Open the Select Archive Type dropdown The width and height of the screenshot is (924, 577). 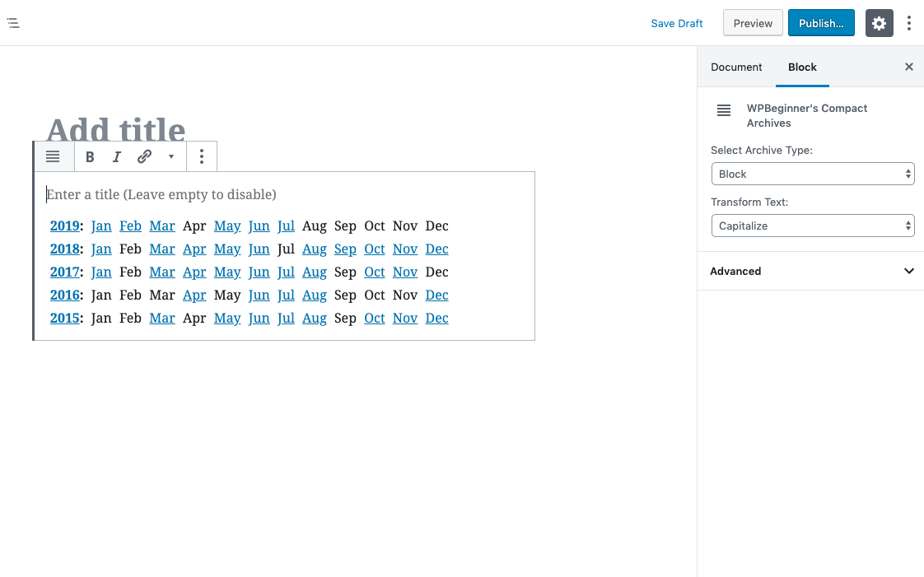pyautogui.click(x=813, y=174)
